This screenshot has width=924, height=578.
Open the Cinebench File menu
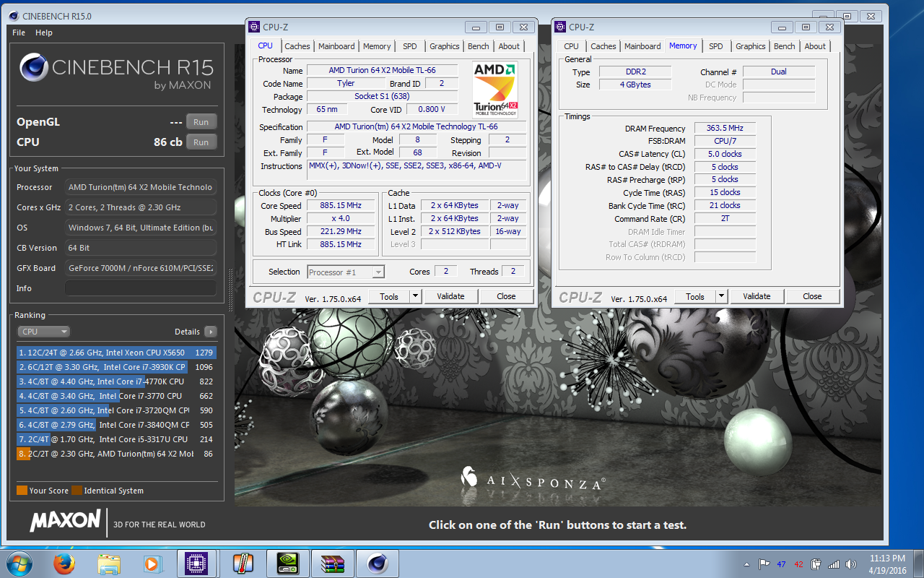(x=19, y=33)
